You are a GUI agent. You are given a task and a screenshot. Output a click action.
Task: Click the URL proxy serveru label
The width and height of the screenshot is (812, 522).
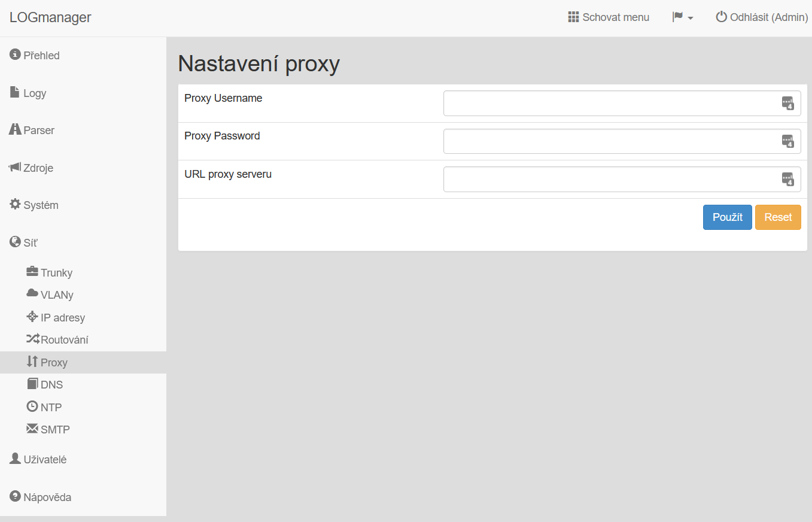coord(228,174)
